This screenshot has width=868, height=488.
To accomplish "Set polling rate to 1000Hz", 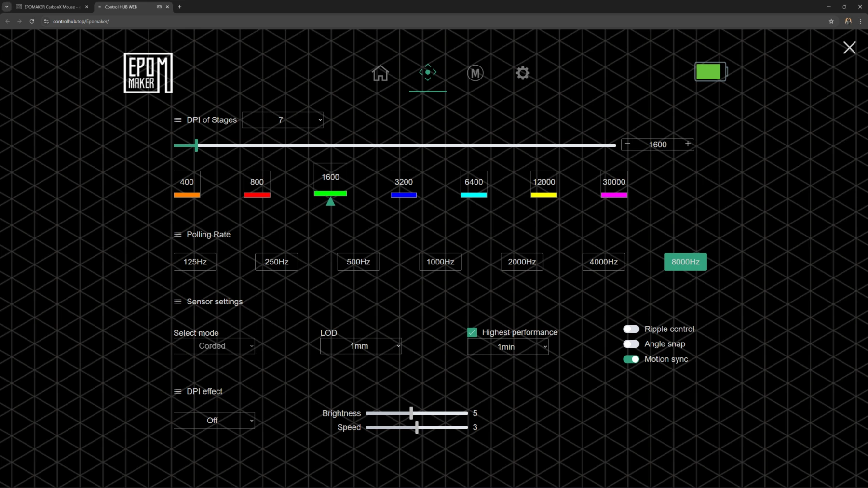I will (x=440, y=262).
